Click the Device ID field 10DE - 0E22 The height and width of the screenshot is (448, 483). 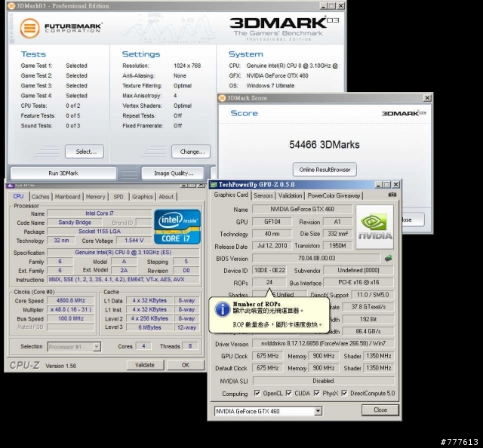coord(269,270)
